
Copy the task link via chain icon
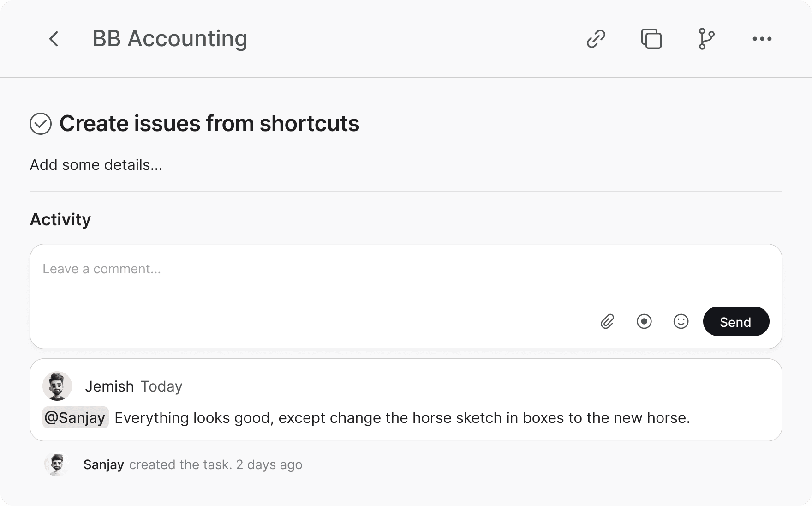596,39
